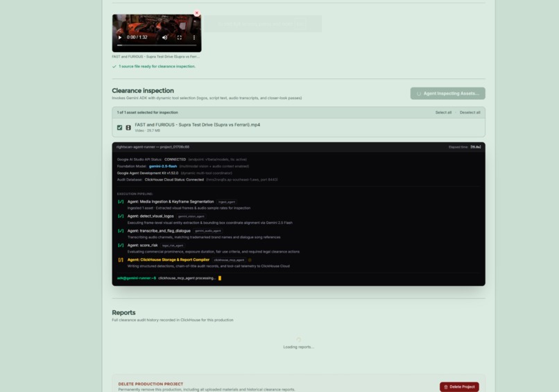
Task: Click 'Agent: Media Ingestion & Keyframe Segmentation' line
Action: click(x=171, y=201)
